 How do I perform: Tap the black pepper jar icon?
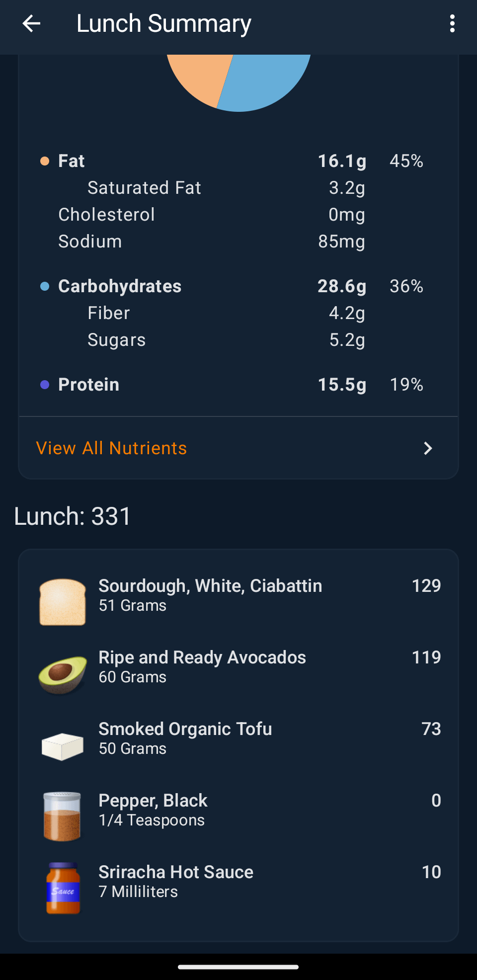pyautogui.click(x=63, y=817)
